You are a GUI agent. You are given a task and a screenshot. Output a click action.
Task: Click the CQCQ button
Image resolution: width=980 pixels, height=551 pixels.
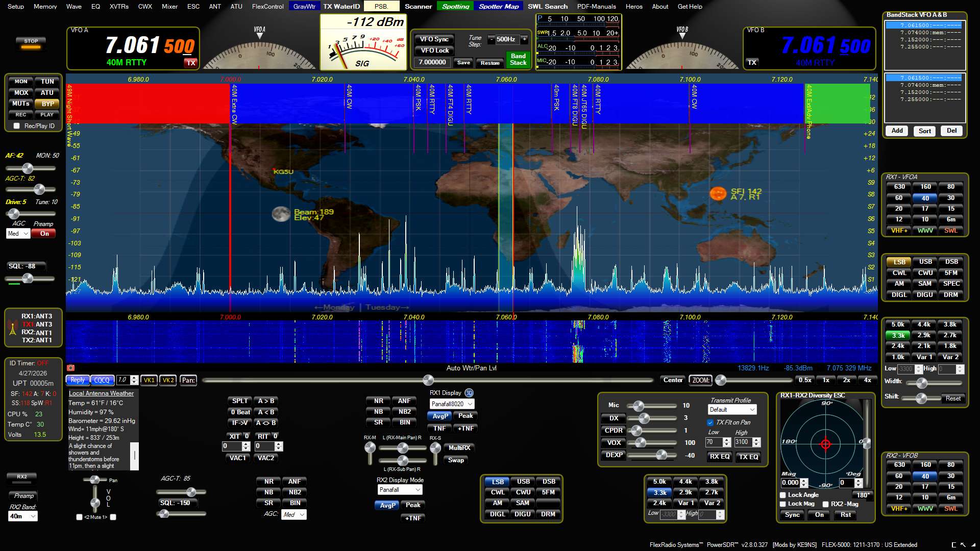102,380
